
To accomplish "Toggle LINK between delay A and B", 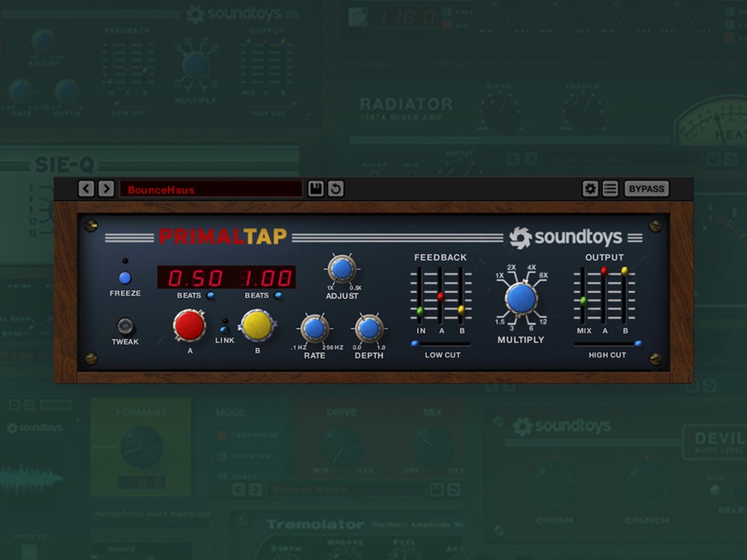I will point(224,327).
